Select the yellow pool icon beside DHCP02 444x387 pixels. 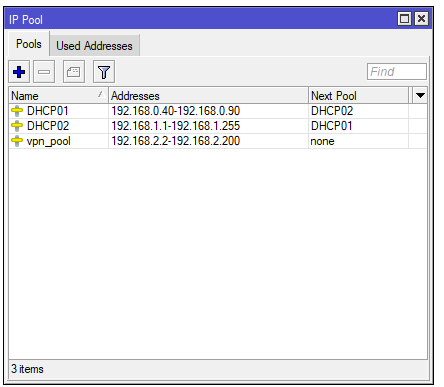click(17, 126)
